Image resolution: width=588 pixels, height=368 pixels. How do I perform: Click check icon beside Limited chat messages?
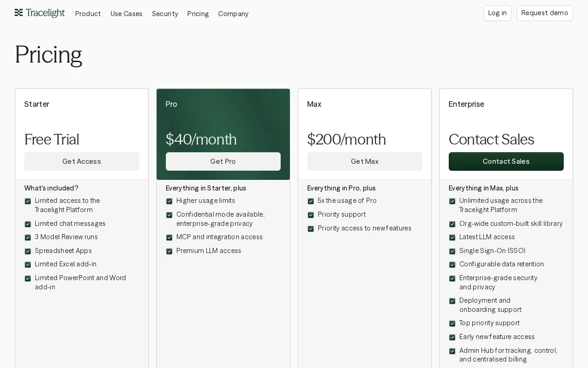tap(28, 224)
